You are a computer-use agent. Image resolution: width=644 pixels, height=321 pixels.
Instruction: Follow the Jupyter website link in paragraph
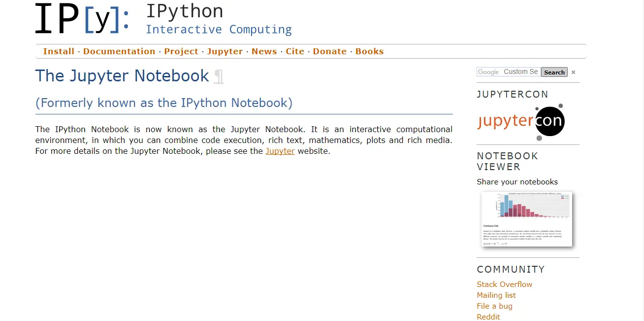[280, 151]
